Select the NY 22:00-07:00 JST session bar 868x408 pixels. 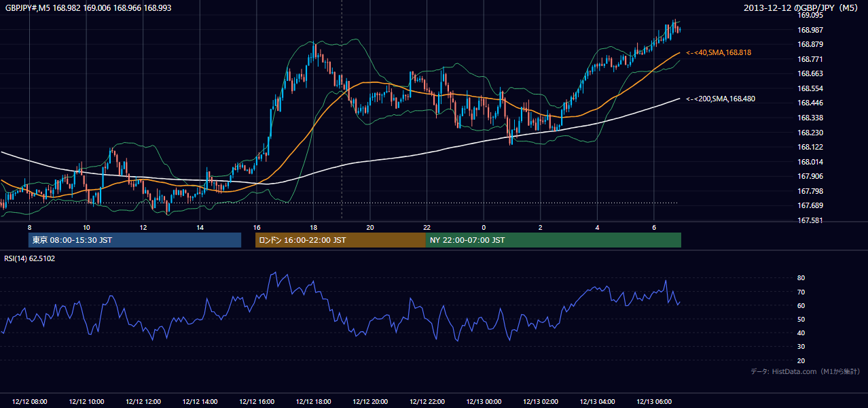coord(554,240)
